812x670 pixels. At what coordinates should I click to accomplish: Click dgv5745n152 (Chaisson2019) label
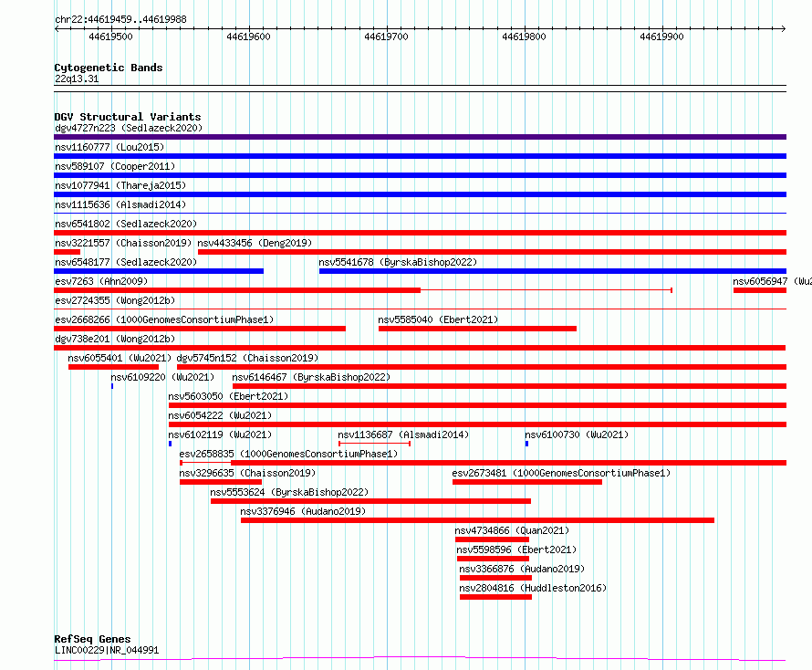coord(247,358)
